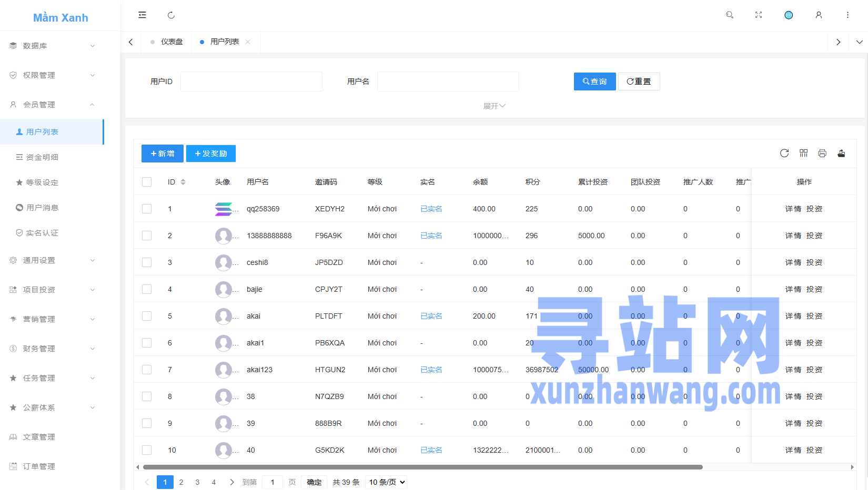Click the export table icon
Image resolution: width=868 pixels, height=490 pixels.
click(x=841, y=153)
